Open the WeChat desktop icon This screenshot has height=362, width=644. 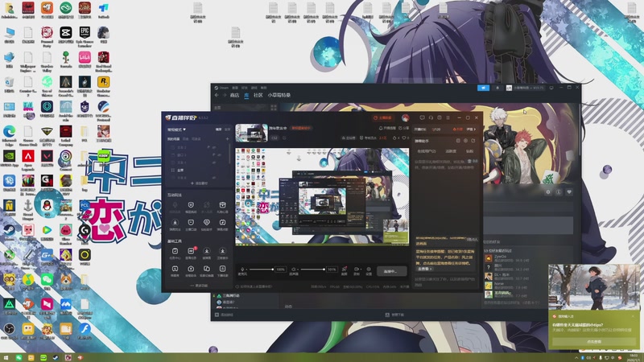pyautogui.click(x=47, y=279)
